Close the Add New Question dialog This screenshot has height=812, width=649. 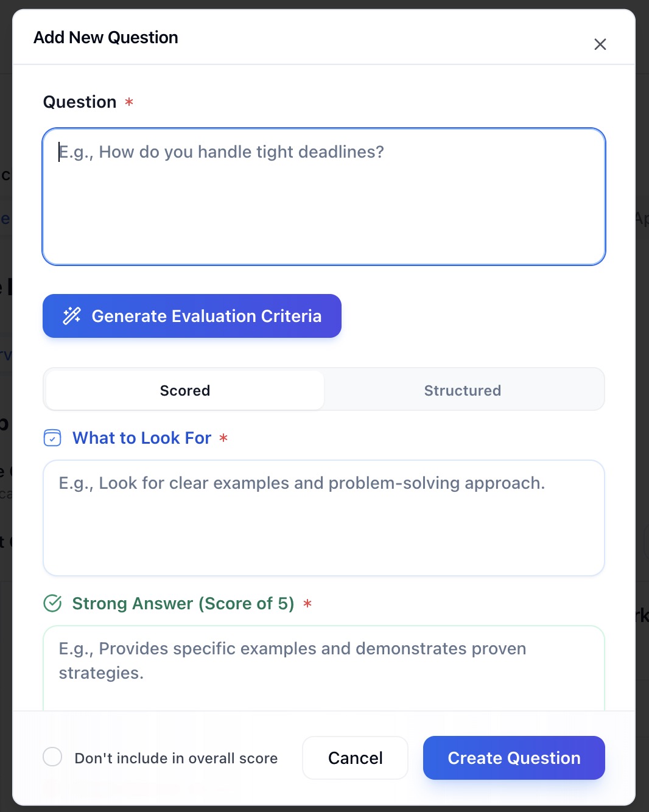coord(600,44)
